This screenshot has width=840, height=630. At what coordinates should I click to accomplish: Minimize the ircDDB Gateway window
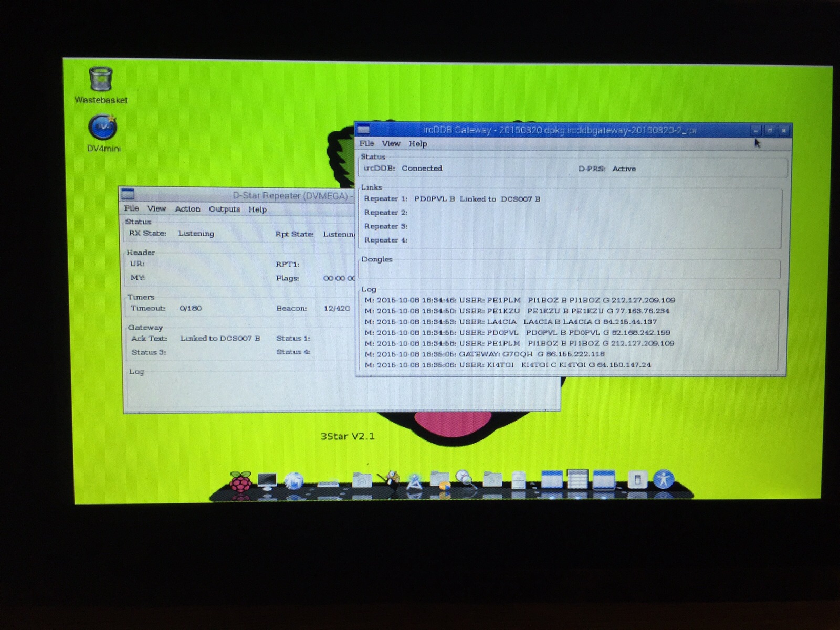click(755, 130)
